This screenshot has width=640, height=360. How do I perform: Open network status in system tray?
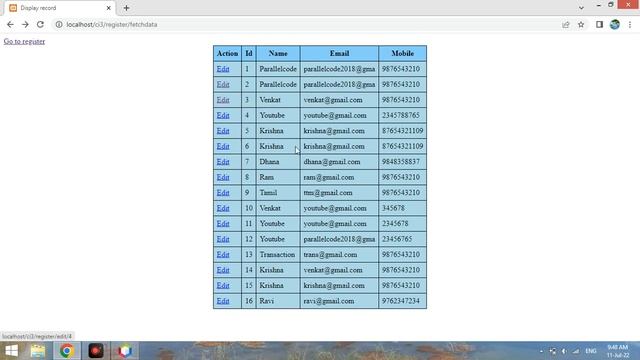coord(576,351)
